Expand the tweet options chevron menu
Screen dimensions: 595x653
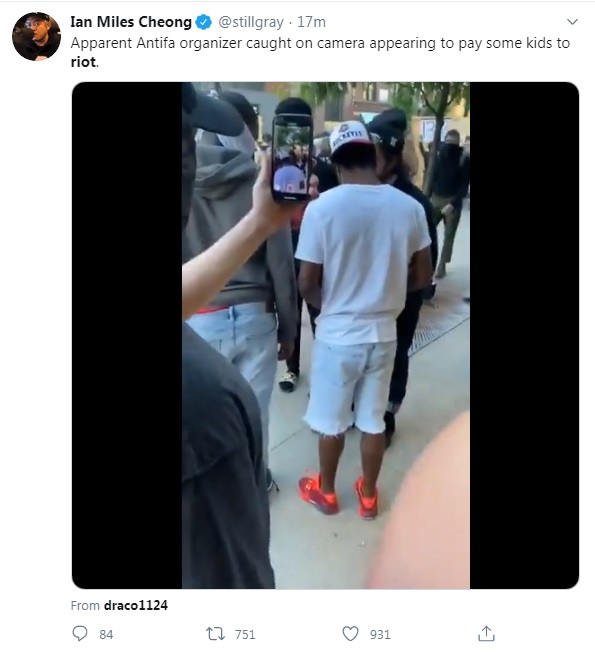573,22
